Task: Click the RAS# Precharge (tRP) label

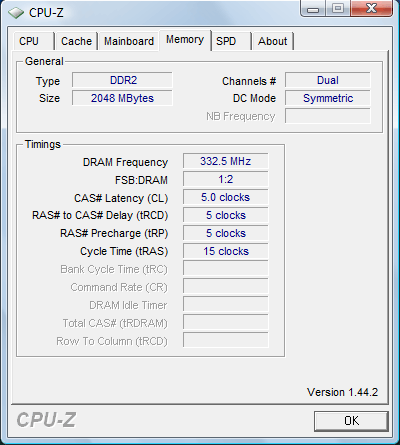Action: (114, 233)
